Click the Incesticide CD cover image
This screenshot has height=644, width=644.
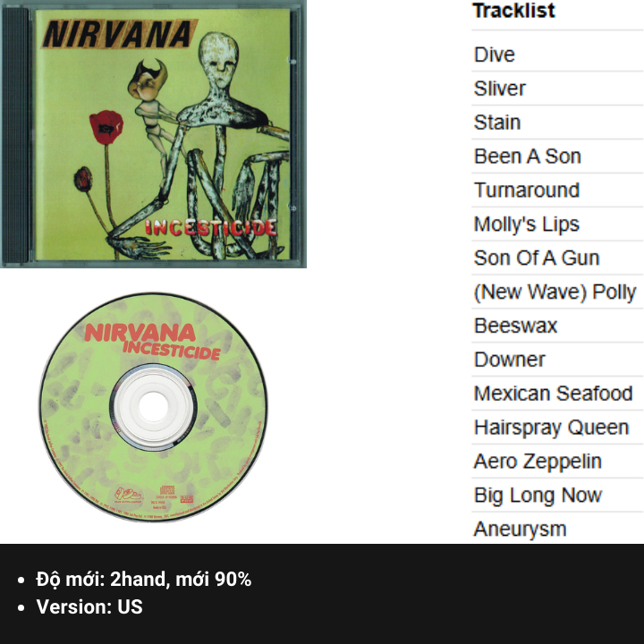point(153,134)
